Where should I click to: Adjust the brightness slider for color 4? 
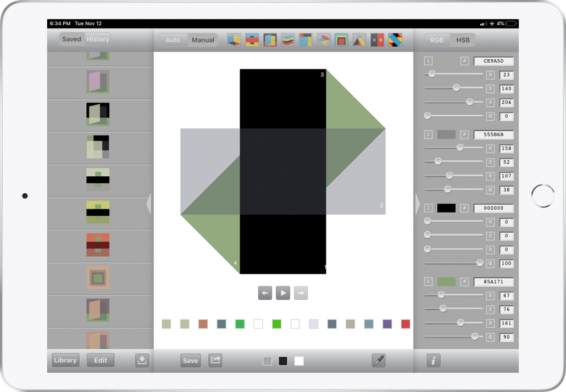click(453, 322)
